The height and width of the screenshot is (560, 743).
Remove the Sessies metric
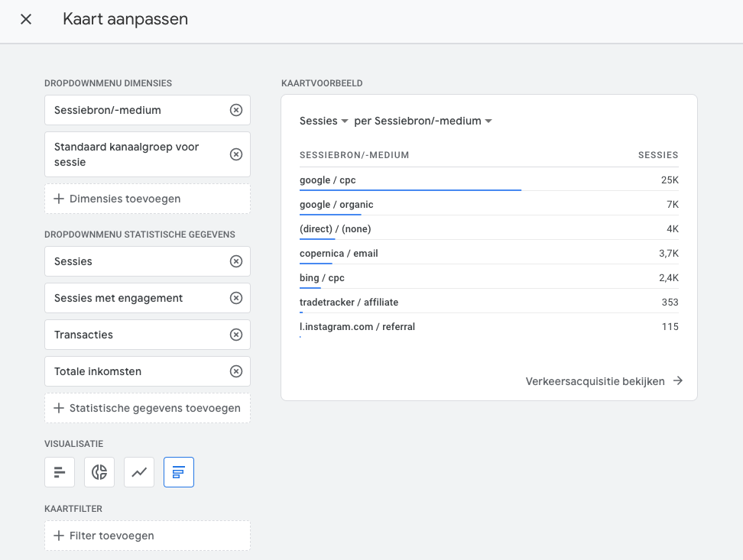[x=236, y=261]
